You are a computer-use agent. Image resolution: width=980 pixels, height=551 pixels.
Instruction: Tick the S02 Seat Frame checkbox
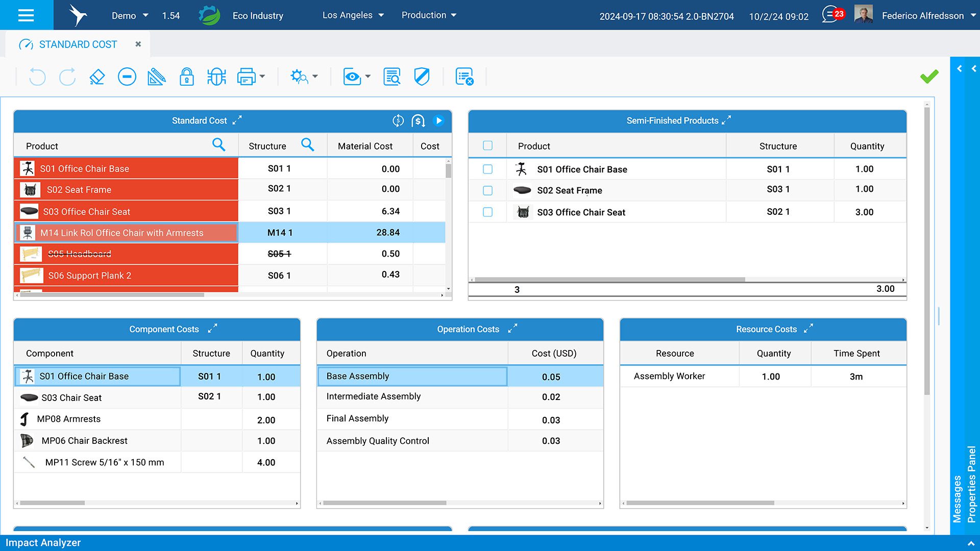tap(488, 190)
